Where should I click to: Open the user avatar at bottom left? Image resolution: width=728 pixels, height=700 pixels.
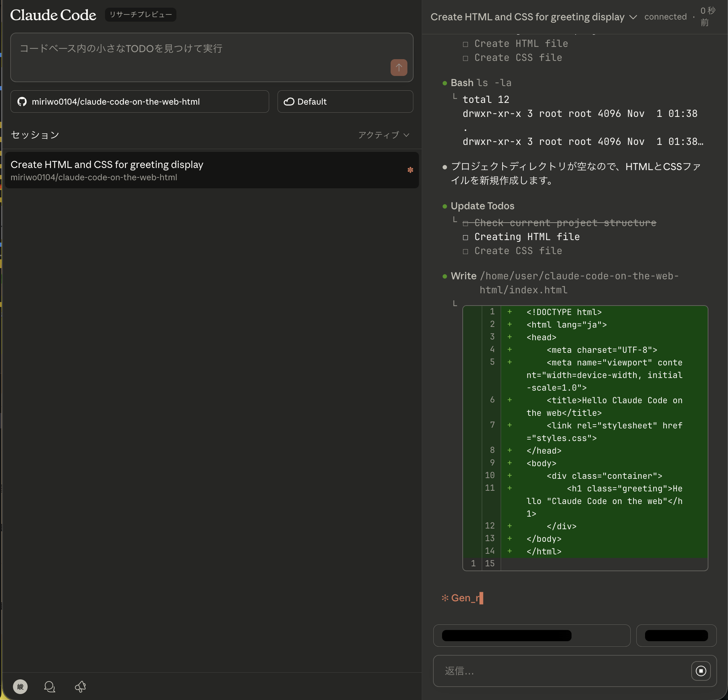pyautogui.click(x=20, y=686)
